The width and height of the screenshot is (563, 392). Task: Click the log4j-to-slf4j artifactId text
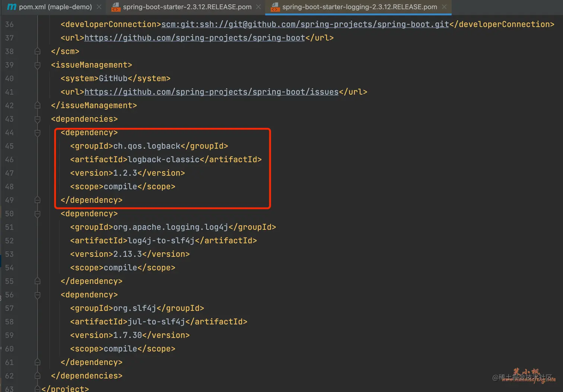pyautogui.click(x=161, y=241)
